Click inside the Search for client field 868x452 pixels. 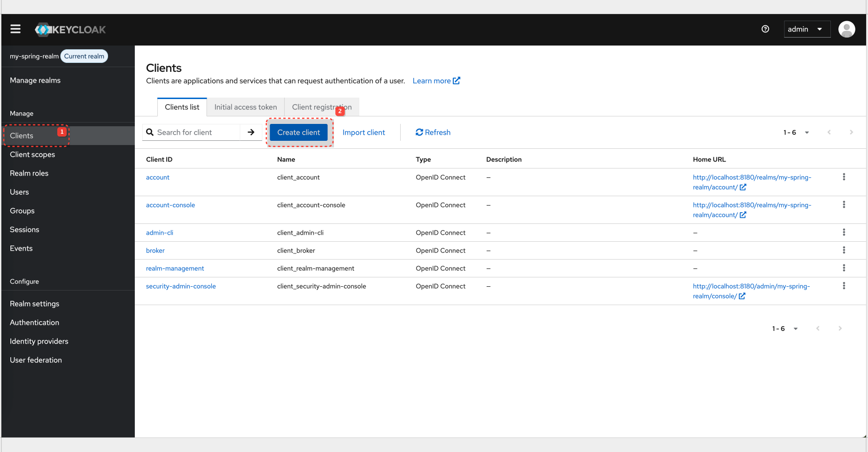197,132
